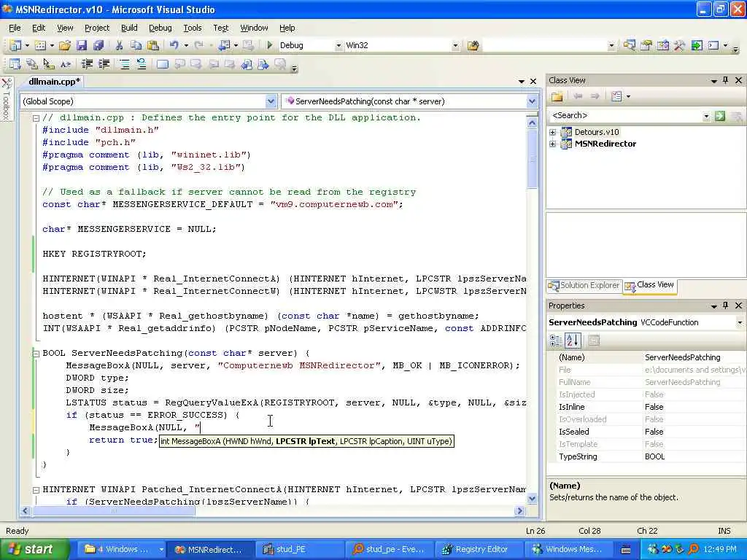Open the Project menu
Image resolution: width=747 pixels, height=560 pixels.
tap(97, 28)
